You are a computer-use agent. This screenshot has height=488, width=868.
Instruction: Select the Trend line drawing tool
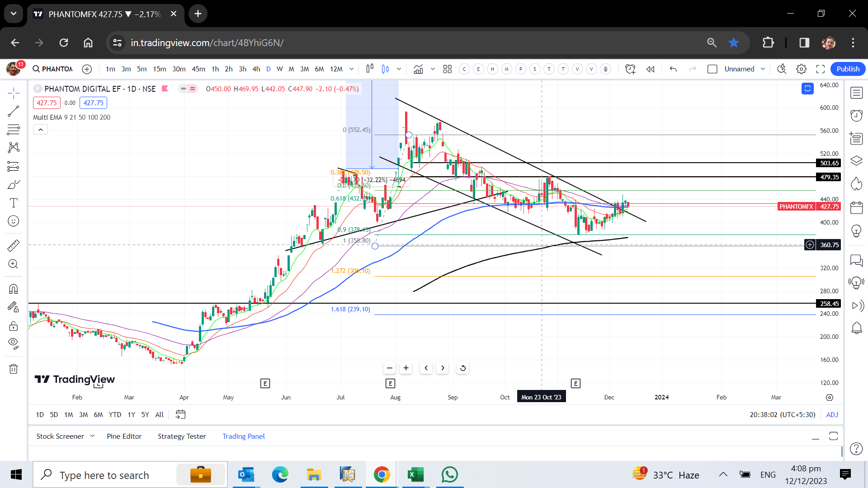click(x=14, y=111)
